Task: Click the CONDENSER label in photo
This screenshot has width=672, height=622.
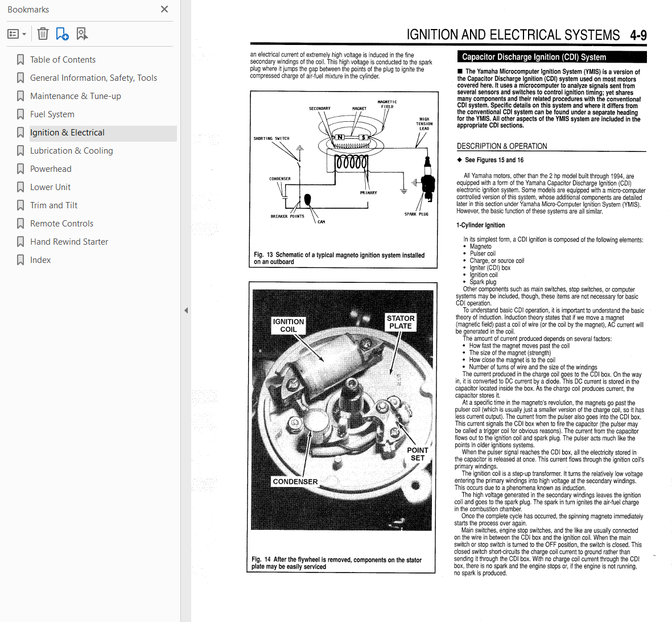Action: pos(295,481)
